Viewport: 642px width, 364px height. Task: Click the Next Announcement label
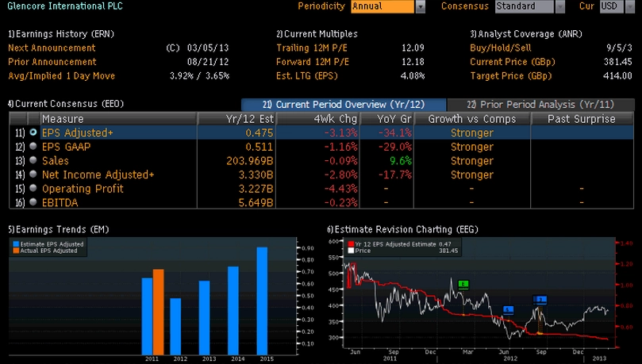click(52, 48)
